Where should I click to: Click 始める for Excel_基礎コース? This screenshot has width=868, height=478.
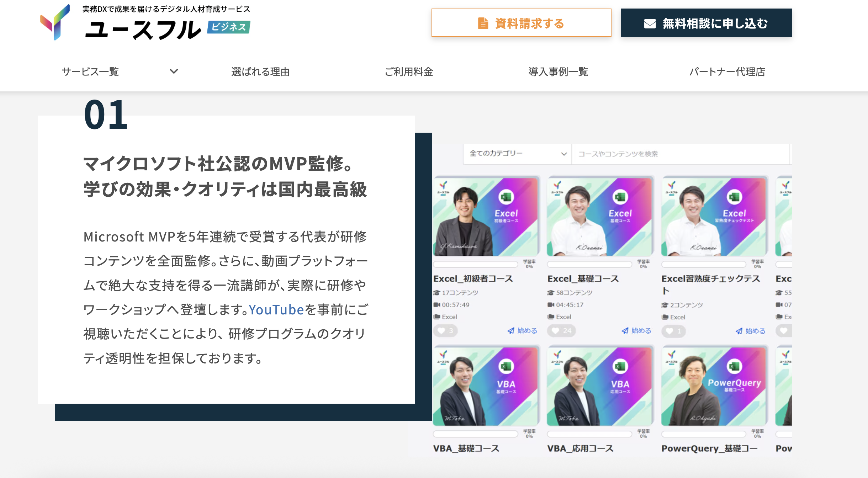click(x=641, y=331)
